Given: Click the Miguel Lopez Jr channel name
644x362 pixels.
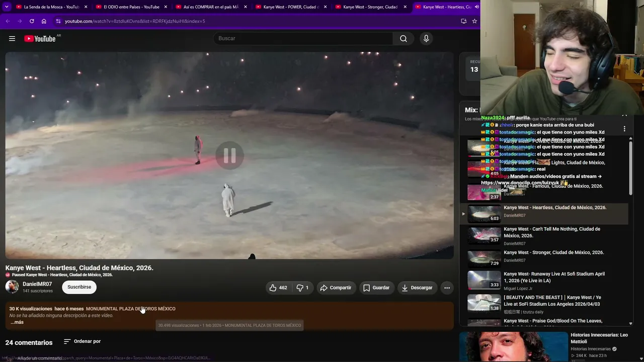Looking at the screenshot, I should (517, 288).
